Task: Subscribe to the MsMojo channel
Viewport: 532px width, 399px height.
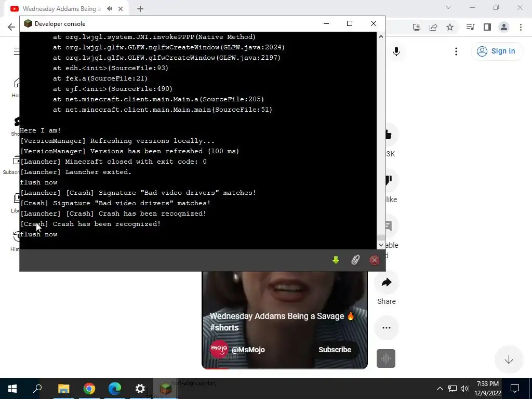Action: pyautogui.click(x=335, y=350)
